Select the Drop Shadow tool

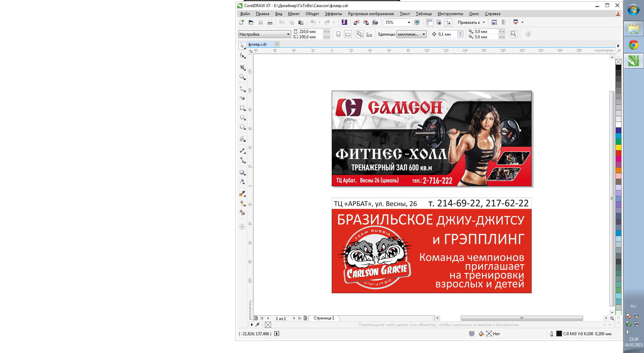242,172
